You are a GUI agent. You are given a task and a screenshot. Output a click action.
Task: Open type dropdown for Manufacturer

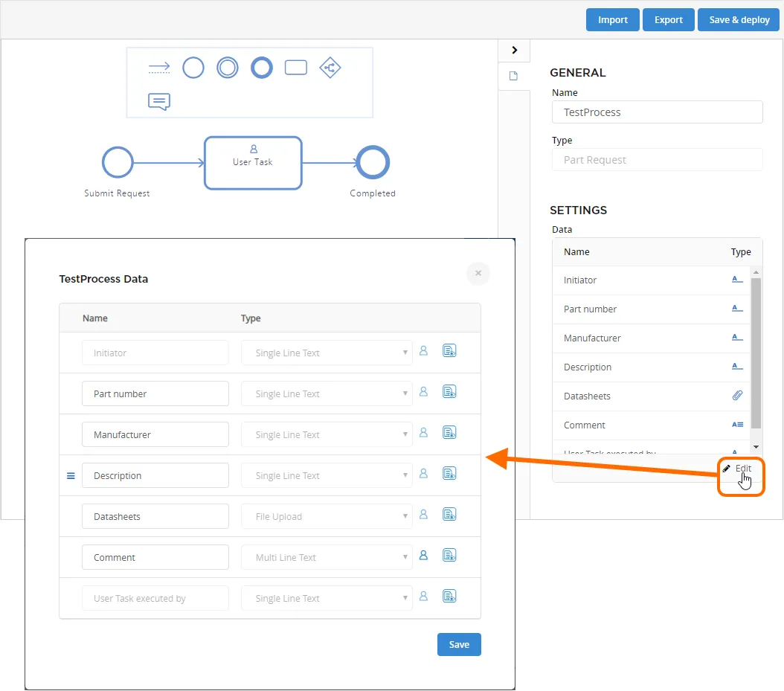click(x=327, y=434)
